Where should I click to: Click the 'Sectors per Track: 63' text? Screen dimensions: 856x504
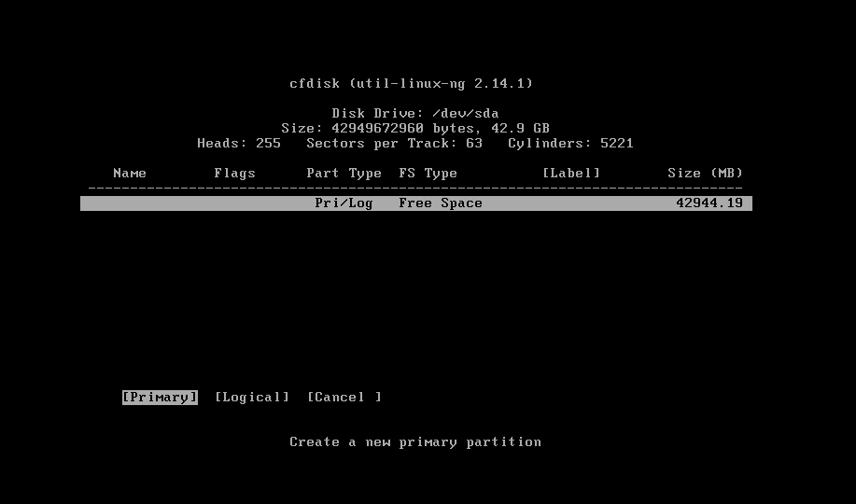pos(394,143)
